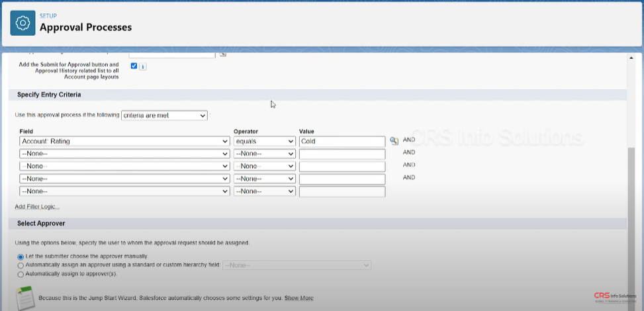644x311 pixels.
Task: Expand the second row Field dropdown
Action: [x=124, y=154]
